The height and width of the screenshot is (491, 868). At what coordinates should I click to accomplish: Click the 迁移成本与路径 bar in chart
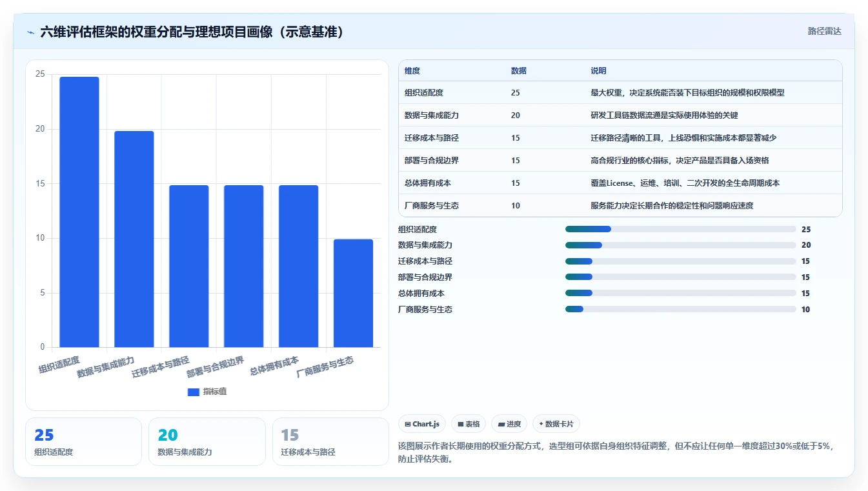click(x=189, y=266)
